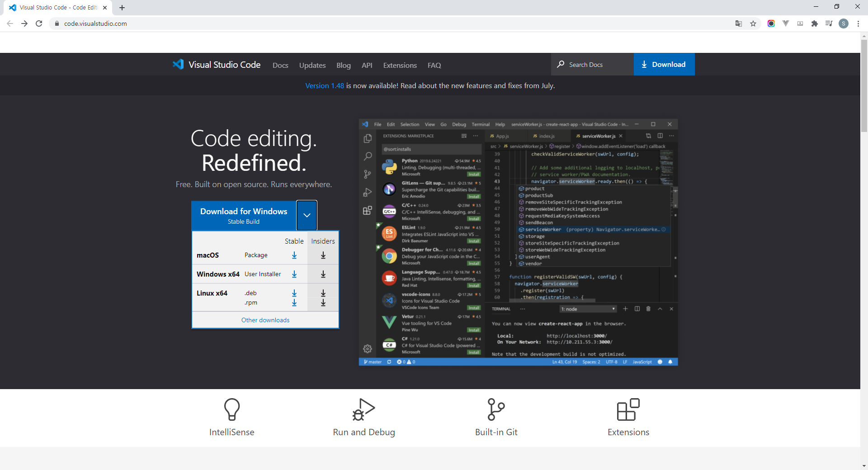Click the page vertical scrollbar
The width and height of the screenshot is (868, 470).
[864, 86]
